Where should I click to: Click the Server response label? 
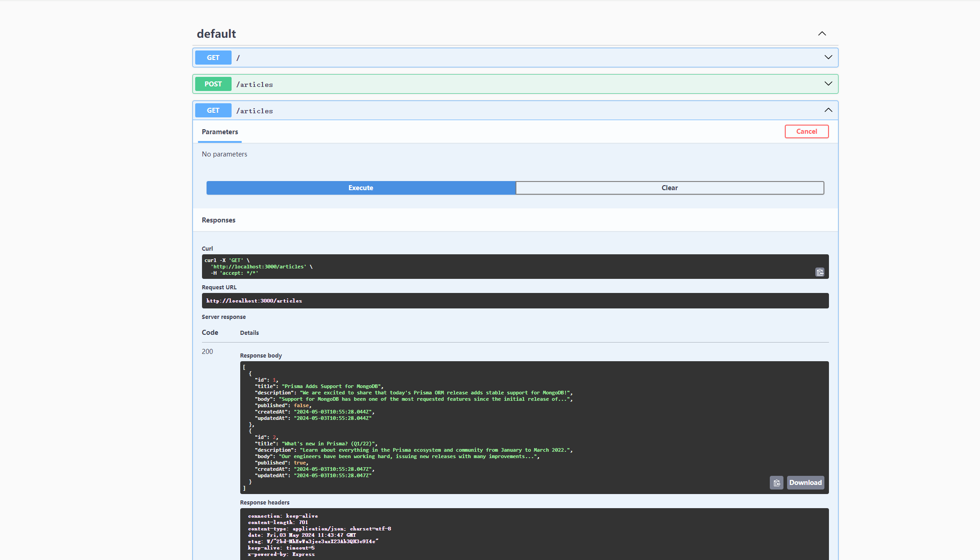pos(223,317)
